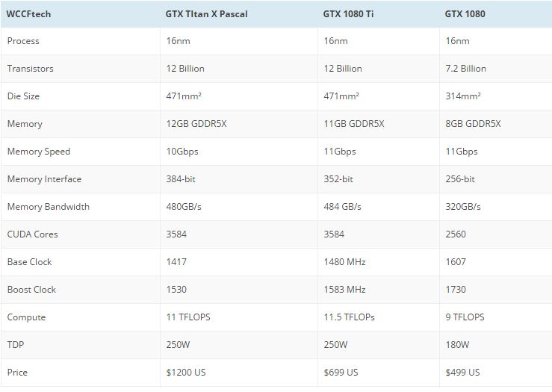Click the 1730 boost clock cell
Image resolution: width=552 pixels, height=392 pixels.
456,290
